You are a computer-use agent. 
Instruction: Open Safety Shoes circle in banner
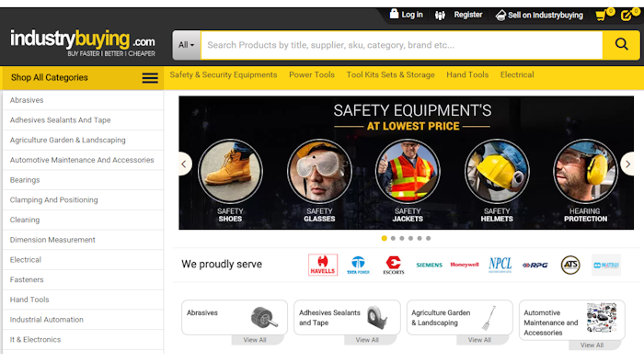[x=230, y=172]
